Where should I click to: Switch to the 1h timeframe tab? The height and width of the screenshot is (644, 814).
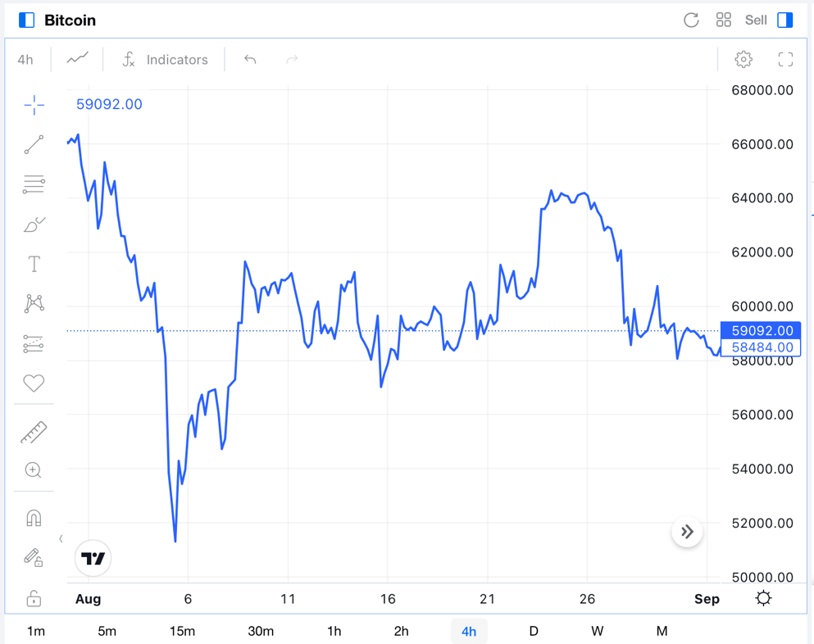334,631
